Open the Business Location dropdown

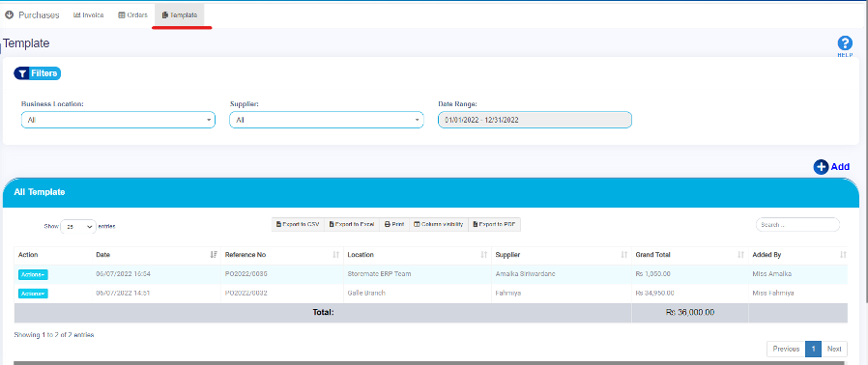[x=118, y=120]
